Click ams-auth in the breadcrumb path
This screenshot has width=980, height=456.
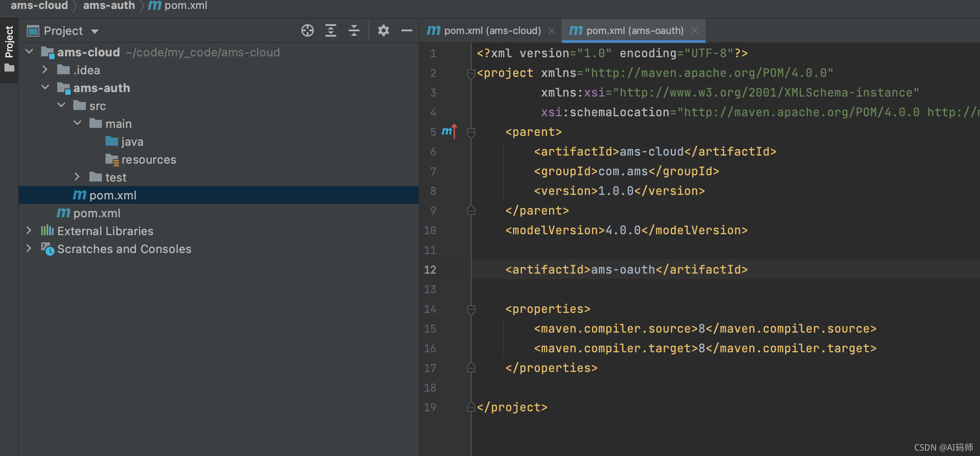pos(109,5)
